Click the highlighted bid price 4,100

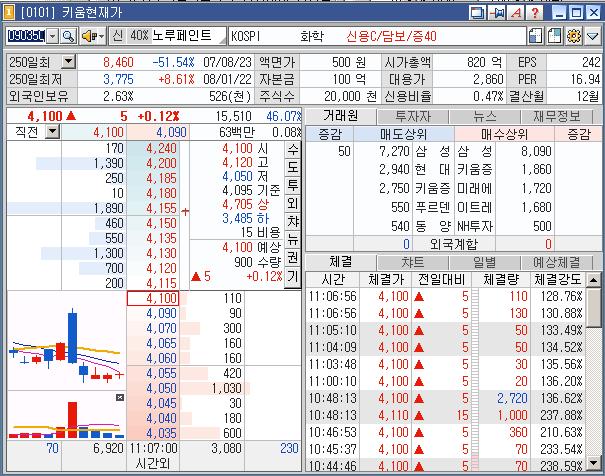tap(153, 298)
